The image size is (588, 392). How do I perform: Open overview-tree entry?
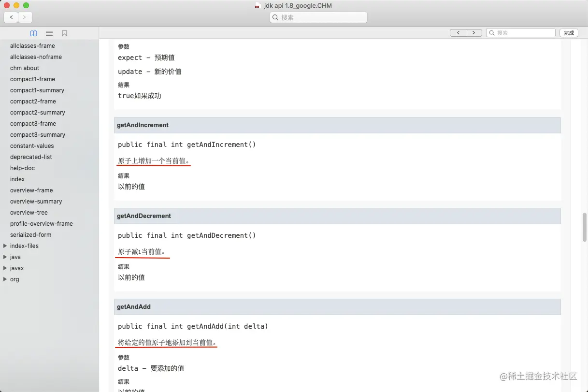tap(29, 213)
